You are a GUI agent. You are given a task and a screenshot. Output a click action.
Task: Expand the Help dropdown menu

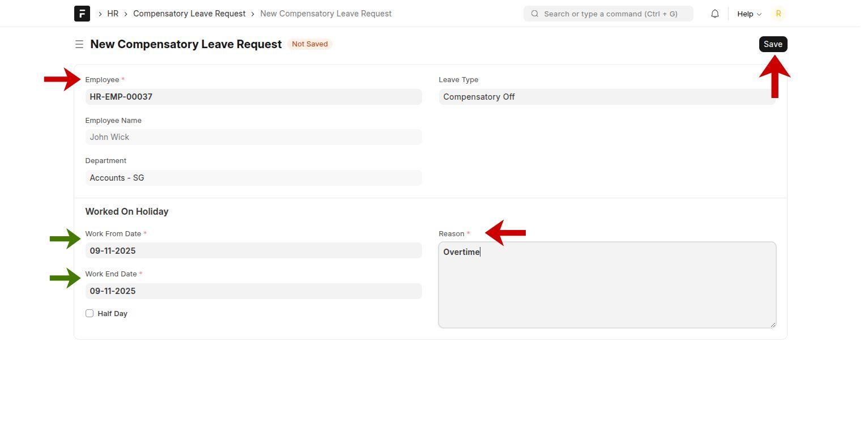[x=749, y=14]
